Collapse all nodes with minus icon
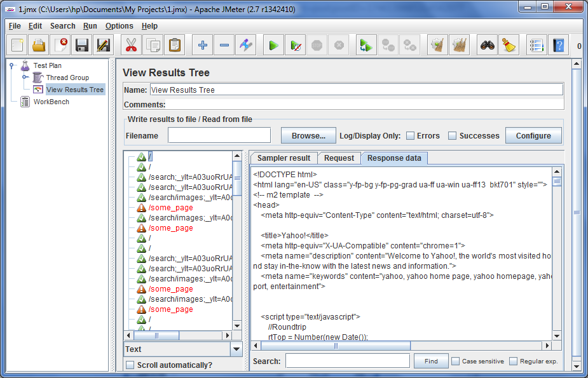Viewport: 588px width, 378px height. pyautogui.click(x=224, y=45)
